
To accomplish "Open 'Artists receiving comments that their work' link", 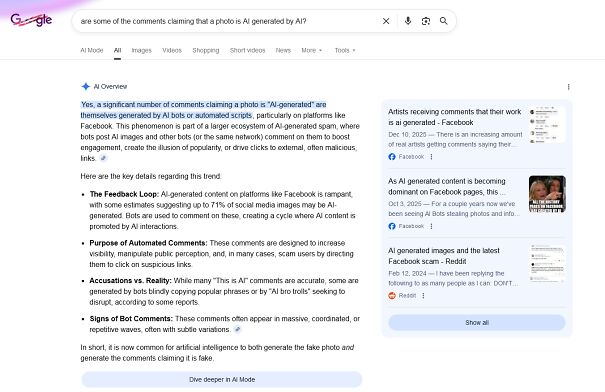I will tap(455, 117).
